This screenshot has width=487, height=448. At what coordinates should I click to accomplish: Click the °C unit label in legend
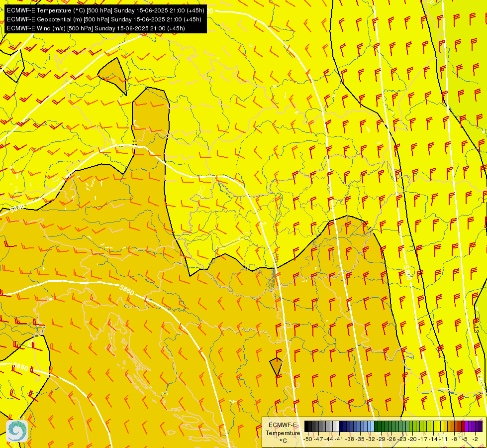pyautogui.click(x=283, y=441)
